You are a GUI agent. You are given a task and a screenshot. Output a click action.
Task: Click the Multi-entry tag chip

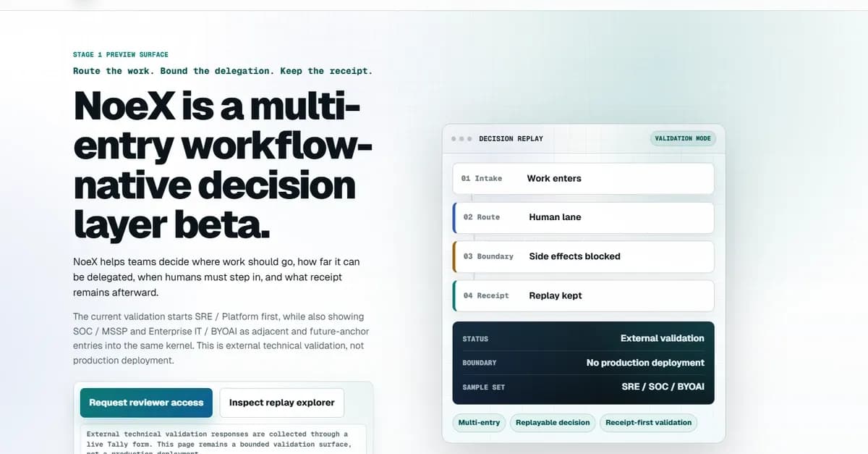[x=479, y=423]
